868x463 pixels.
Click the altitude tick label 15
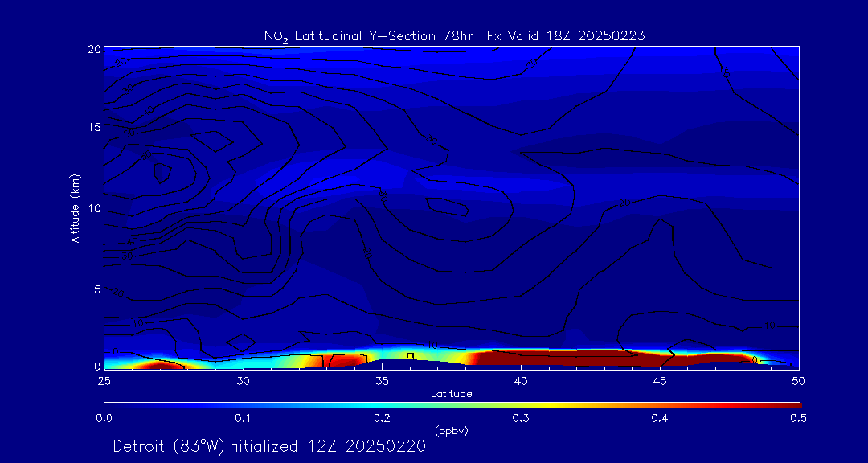(93, 128)
